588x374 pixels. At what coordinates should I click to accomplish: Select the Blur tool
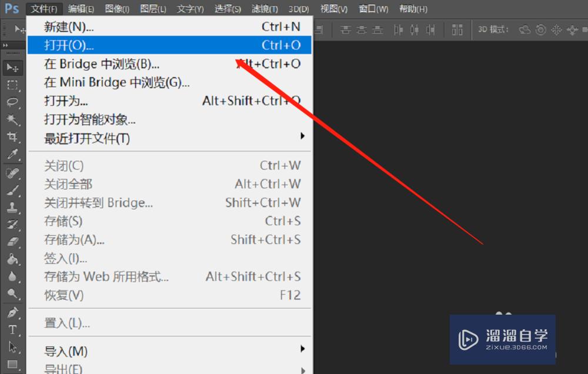[12, 276]
